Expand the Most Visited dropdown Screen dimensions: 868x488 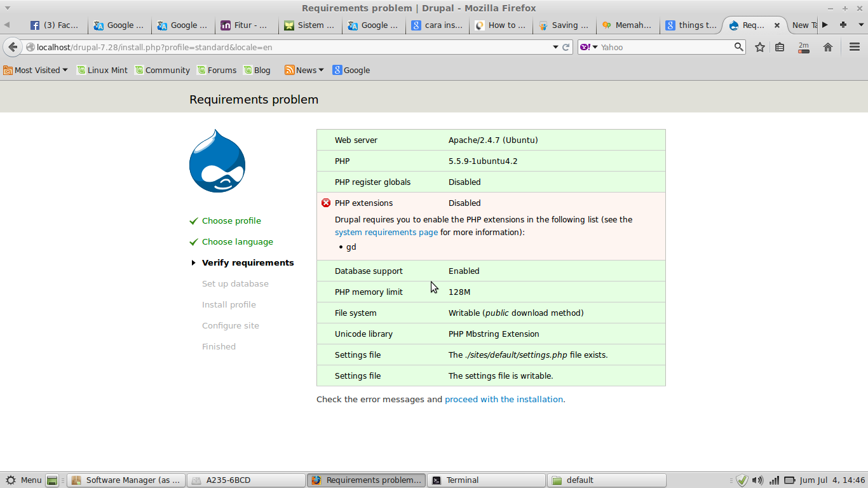[36, 70]
